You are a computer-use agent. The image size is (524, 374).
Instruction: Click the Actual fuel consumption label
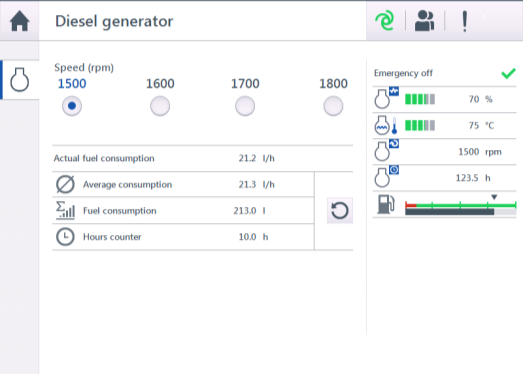[104, 158]
